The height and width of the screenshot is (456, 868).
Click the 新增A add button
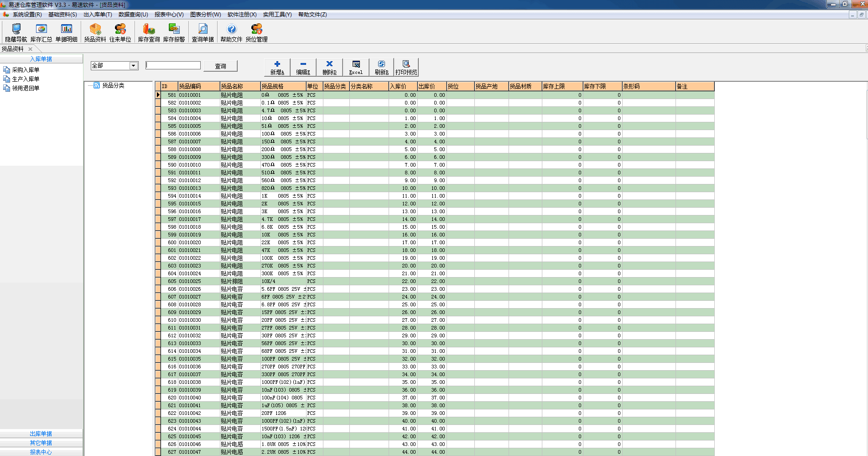[x=277, y=68]
